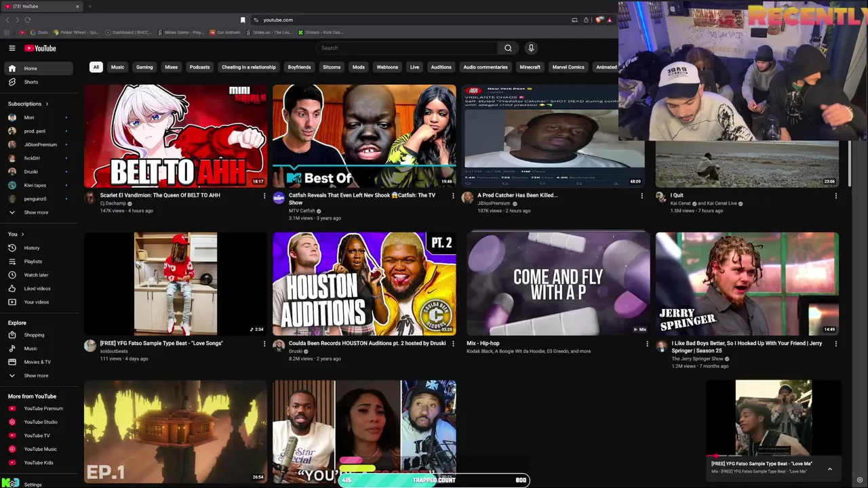This screenshot has width=868, height=488.
Task: Open options menu for Love Songs beat video
Action: click(x=264, y=344)
